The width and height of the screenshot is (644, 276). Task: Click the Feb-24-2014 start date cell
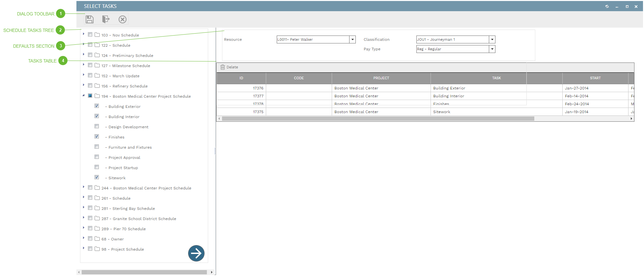[x=595, y=104]
